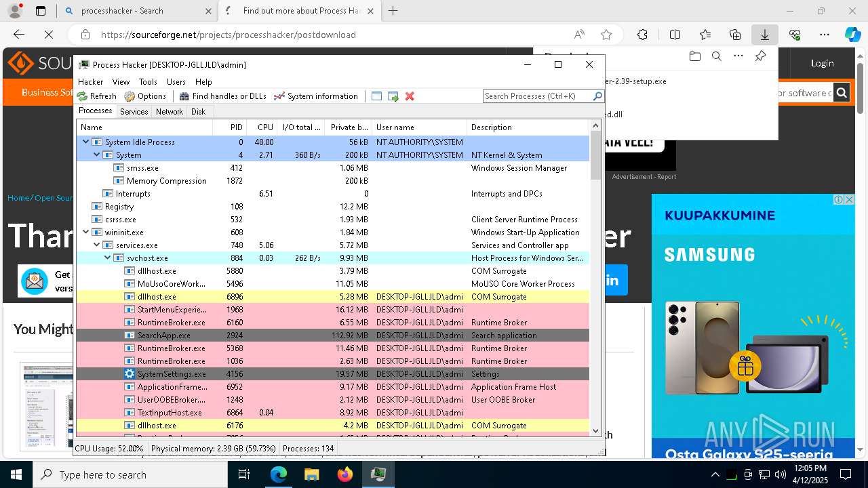Open the View menu
This screenshot has height=488, width=868.
point(121,81)
